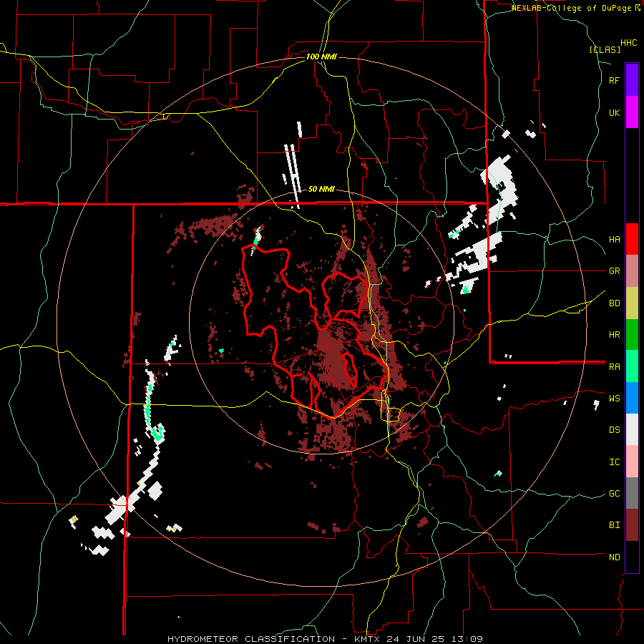Viewport: 644px width, 644px height.
Task: Click the RF legend label
Action: coord(614,80)
